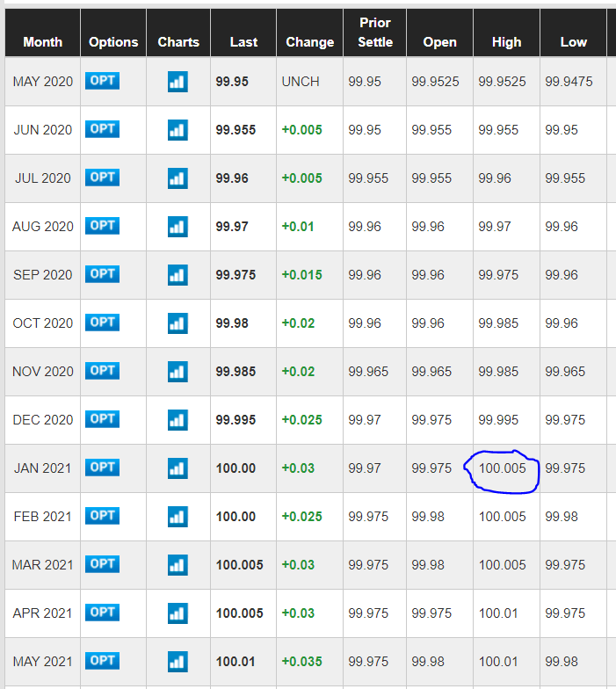Click the Low column header
The image size is (616, 689).
pyautogui.click(x=573, y=33)
